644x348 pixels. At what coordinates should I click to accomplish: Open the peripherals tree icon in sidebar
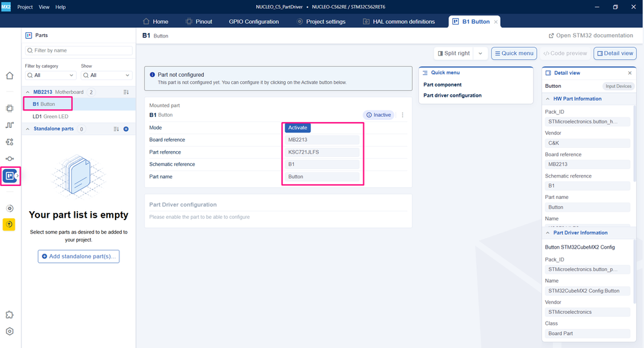coord(10,142)
